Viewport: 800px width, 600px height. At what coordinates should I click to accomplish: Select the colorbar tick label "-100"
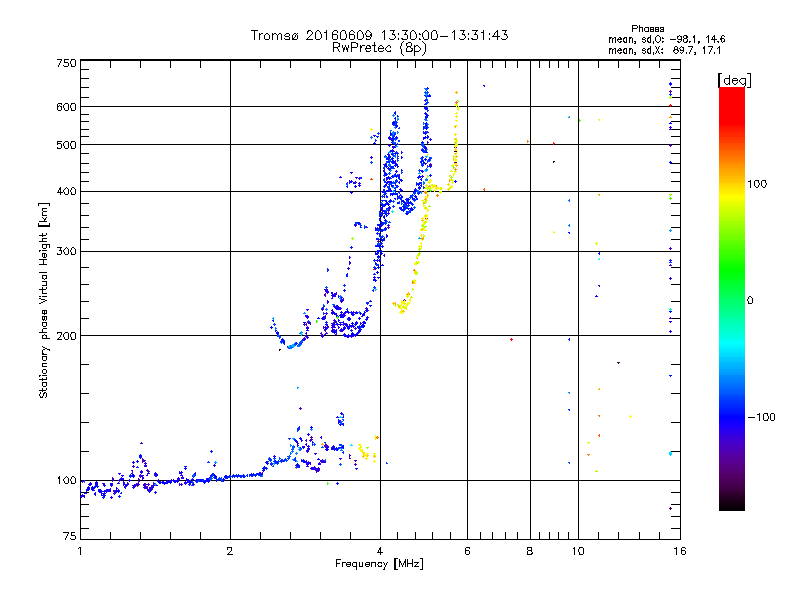click(x=761, y=417)
